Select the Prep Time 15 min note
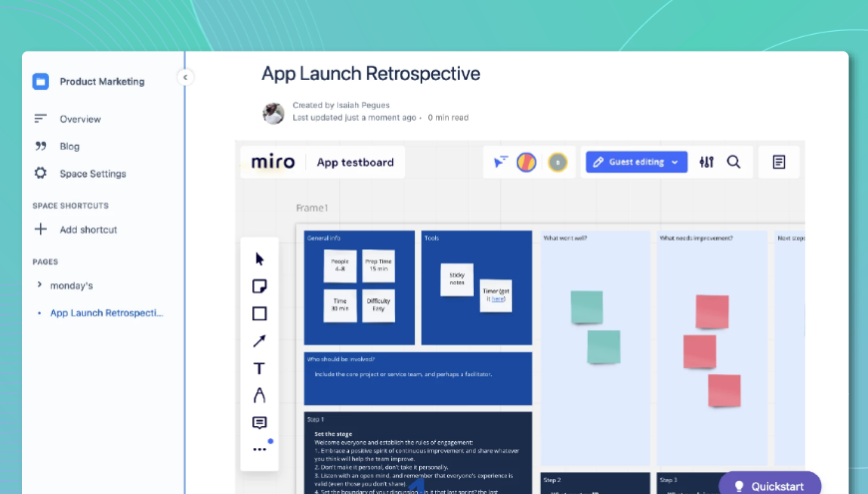868x494 pixels. pyautogui.click(x=379, y=265)
